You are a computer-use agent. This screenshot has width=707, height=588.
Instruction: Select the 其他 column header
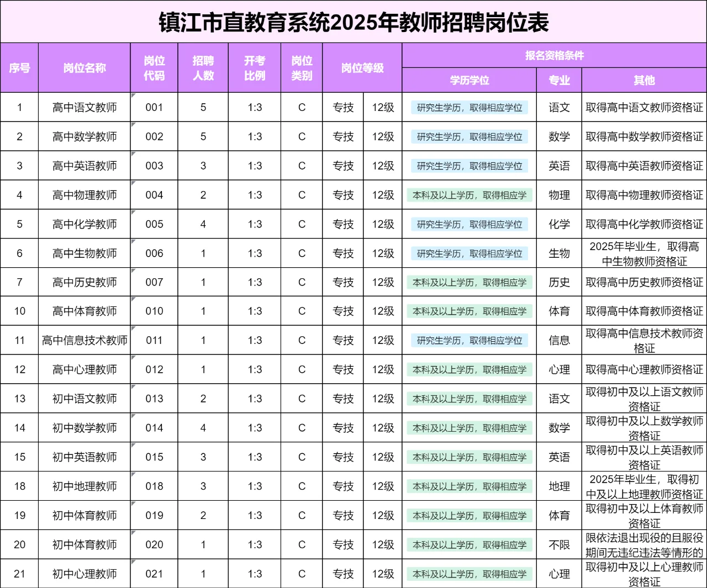point(644,80)
